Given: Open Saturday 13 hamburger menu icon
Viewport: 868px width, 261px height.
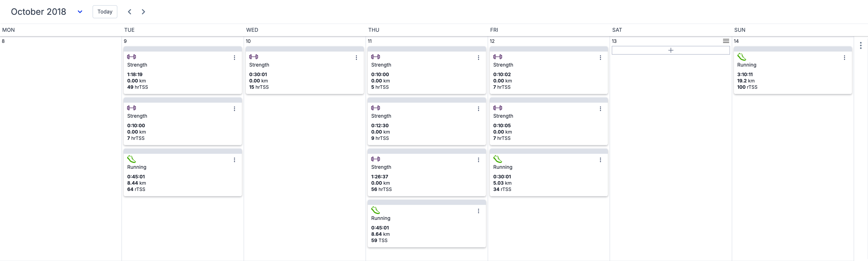Looking at the screenshot, I should tap(726, 41).
